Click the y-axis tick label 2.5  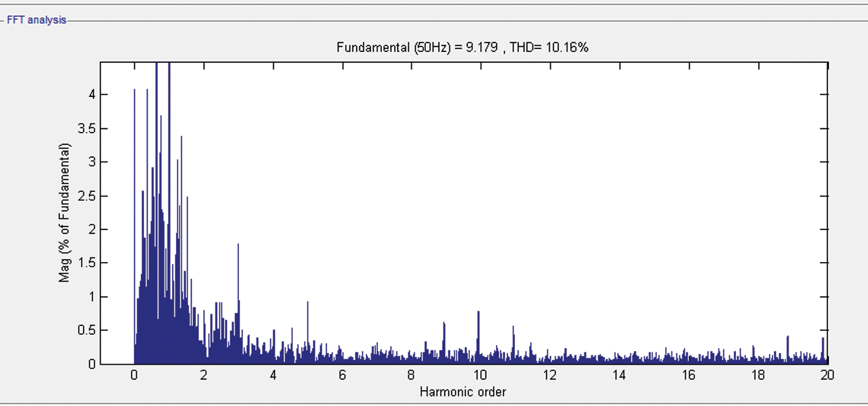(86, 196)
